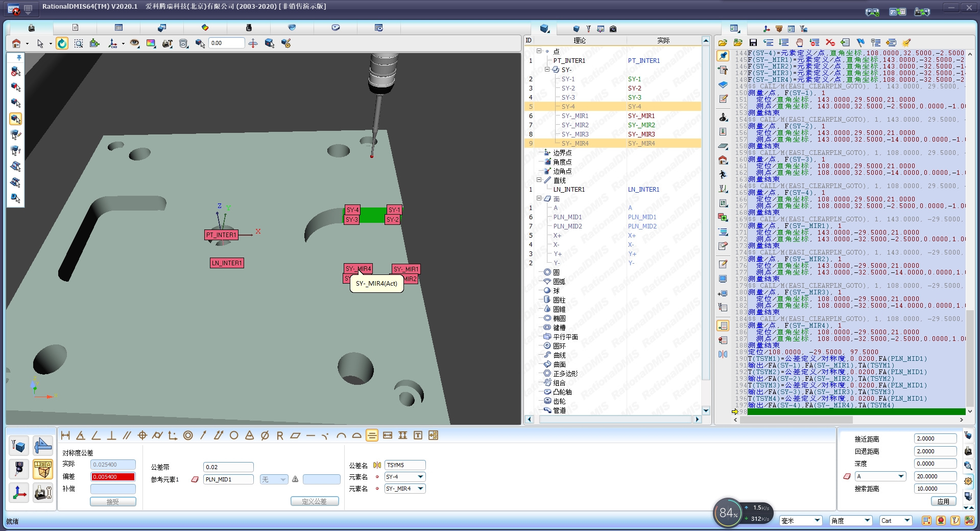The width and height of the screenshot is (980, 531).
Task: Click the 定义公差 define tolerance button
Action: click(315, 501)
